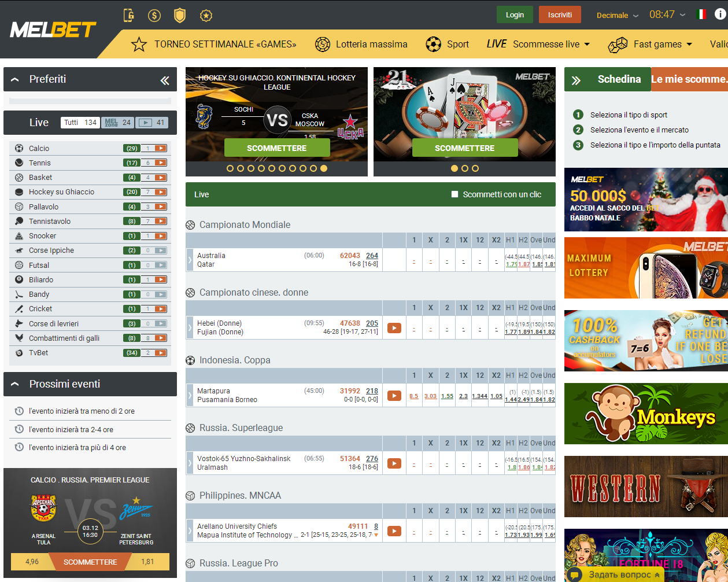Switch to Le mie scommesse tab
Image resolution: width=728 pixels, height=582 pixels.
click(689, 79)
